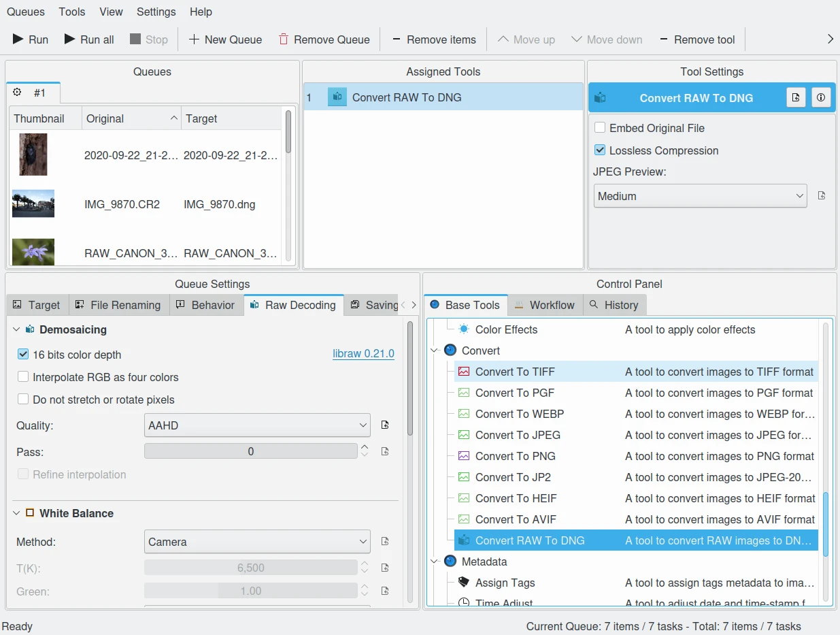
Task: Switch to the Workflow tab
Action: point(544,305)
